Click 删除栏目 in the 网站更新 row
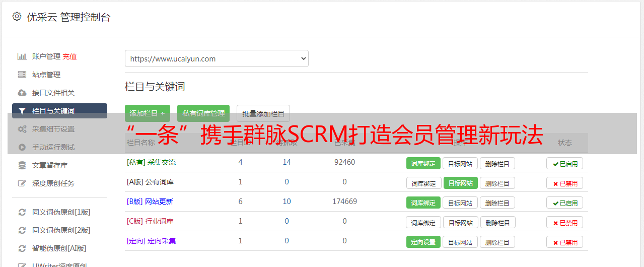This screenshot has height=267, width=644. (x=497, y=203)
